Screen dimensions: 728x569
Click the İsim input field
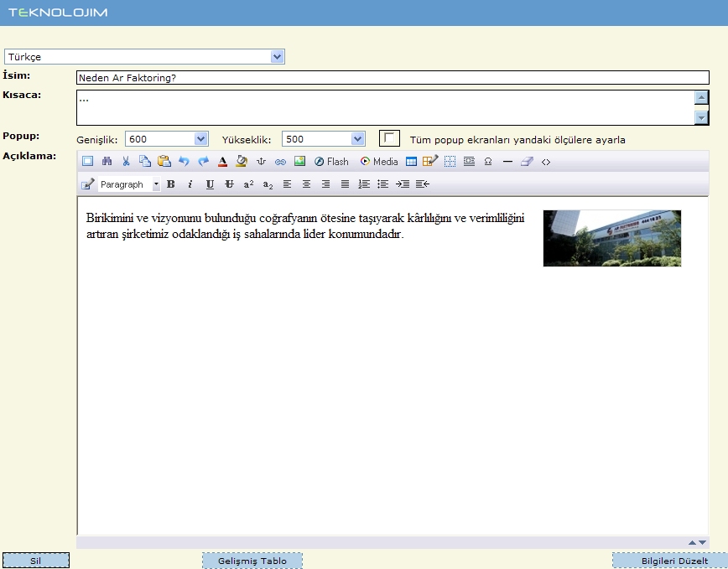(393, 77)
